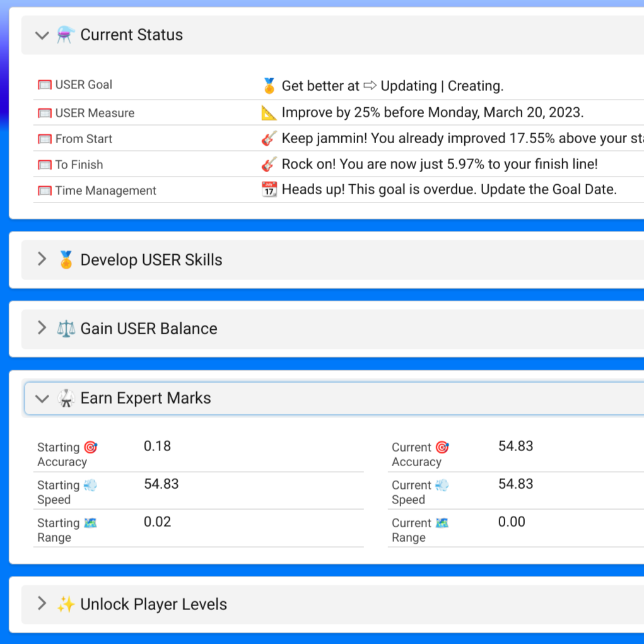Click the To Finish field label
The image size is (644, 644).
79,165
